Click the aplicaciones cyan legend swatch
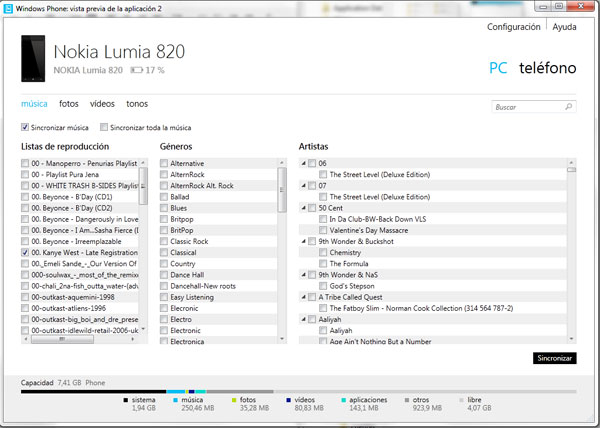This screenshot has width=600, height=428. tap(343, 400)
